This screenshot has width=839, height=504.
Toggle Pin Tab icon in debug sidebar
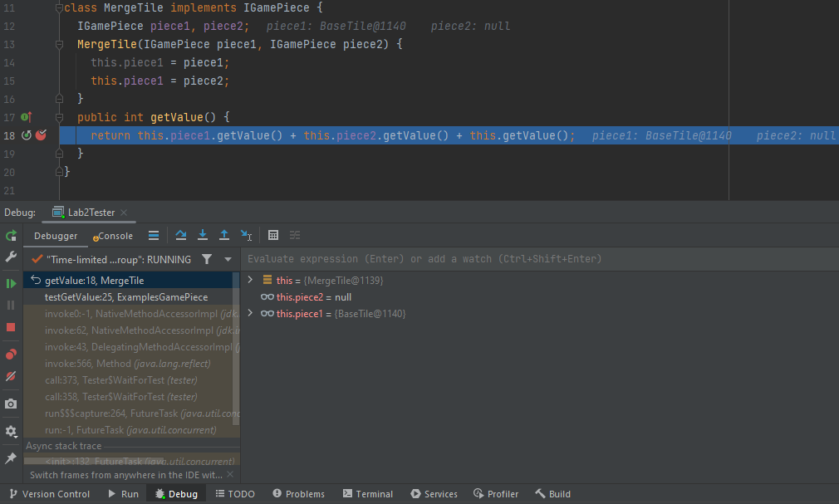click(11, 458)
